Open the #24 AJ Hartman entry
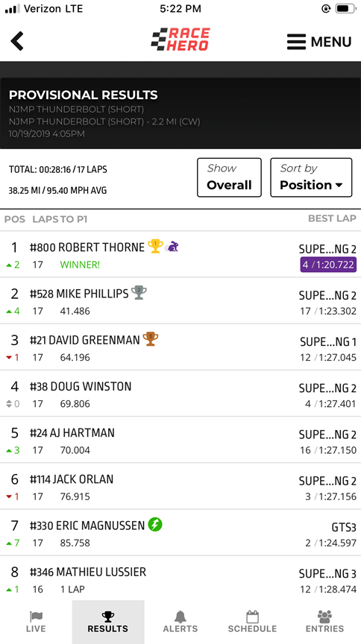The width and height of the screenshot is (361, 644). pyautogui.click(x=180, y=440)
